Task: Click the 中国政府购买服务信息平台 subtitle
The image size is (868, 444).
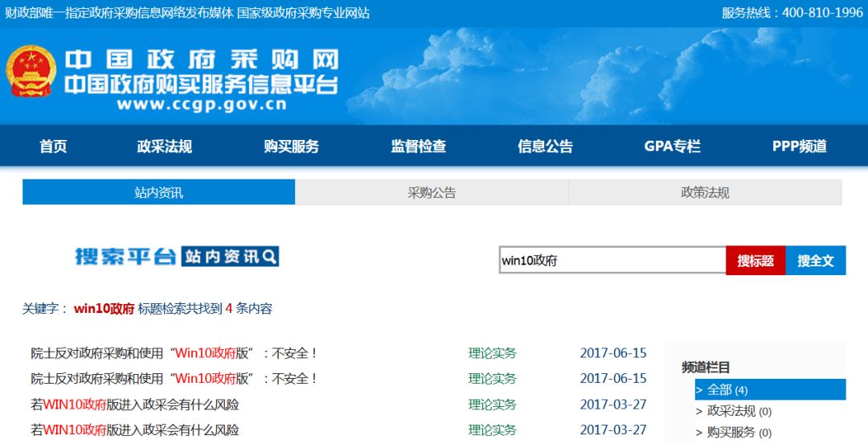Action: click(202, 84)
